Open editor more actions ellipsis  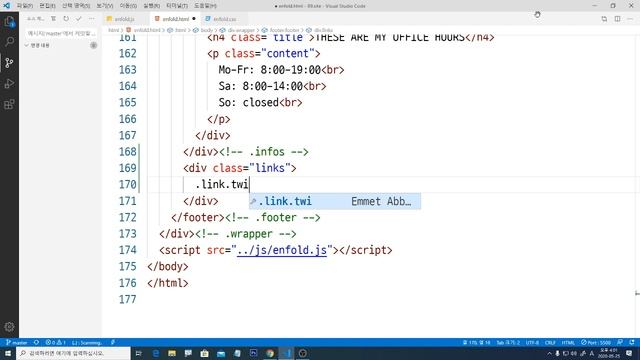630,19
